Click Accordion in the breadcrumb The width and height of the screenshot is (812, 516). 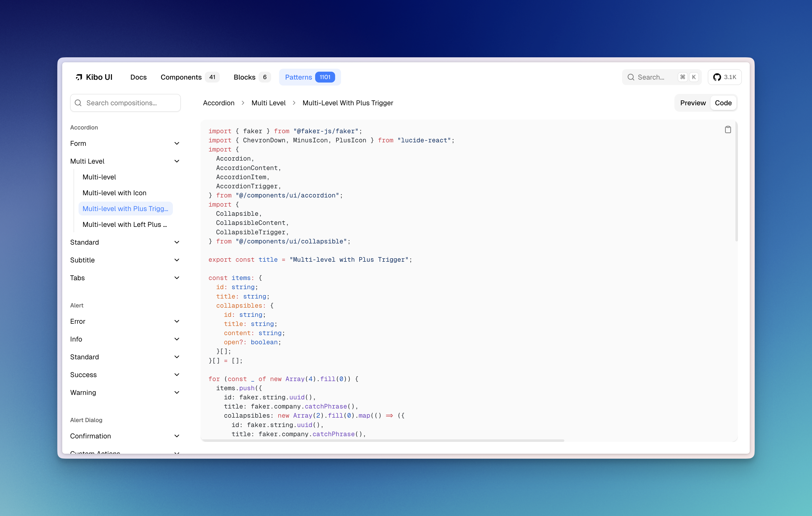pos(219,103)
